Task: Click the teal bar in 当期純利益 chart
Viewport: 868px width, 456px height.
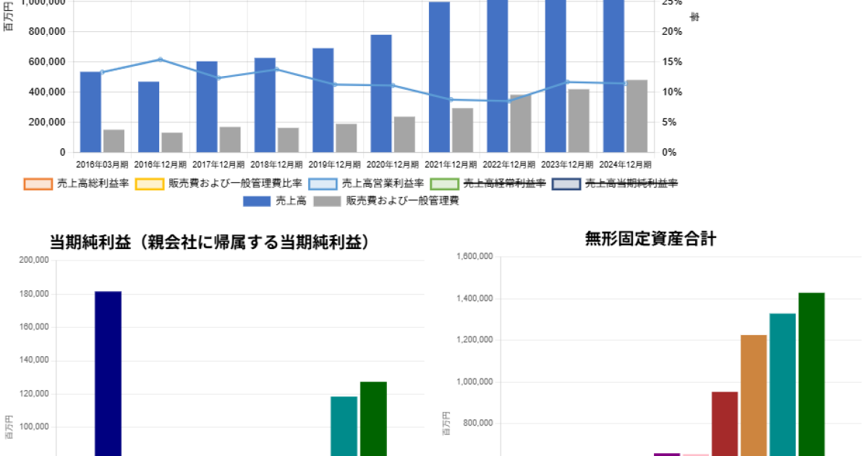Action: click(344, 426)
